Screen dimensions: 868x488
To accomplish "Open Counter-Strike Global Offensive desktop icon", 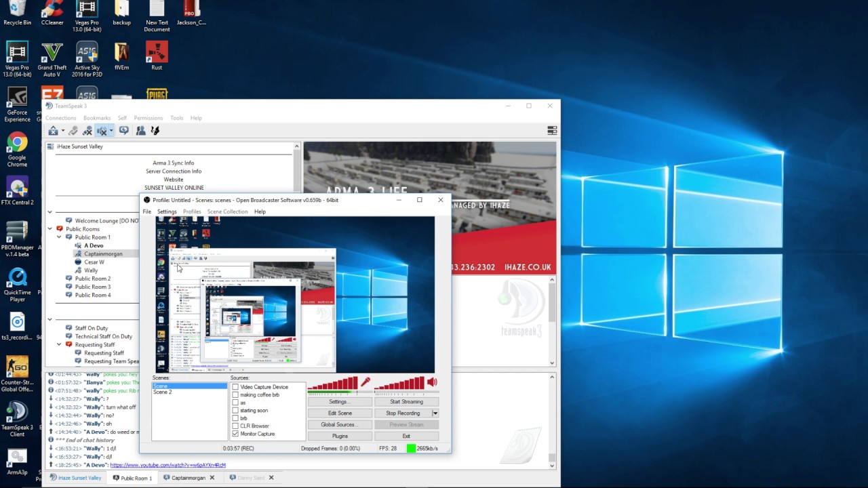I will tap(17, 374).
